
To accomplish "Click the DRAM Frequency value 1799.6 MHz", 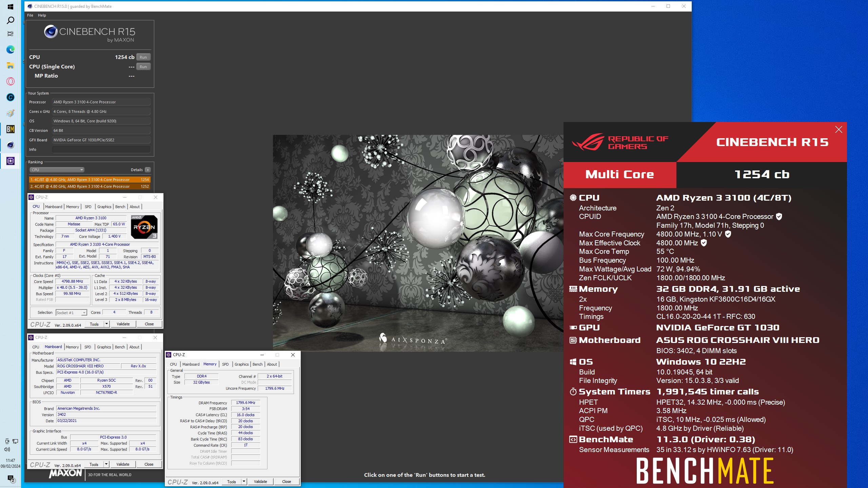I will pos(245,403).
